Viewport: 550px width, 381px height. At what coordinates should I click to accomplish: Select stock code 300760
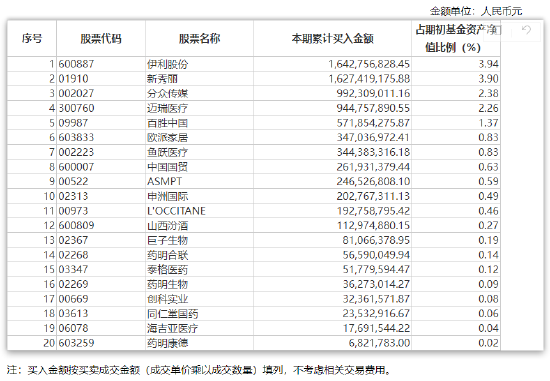click(x=76, y=108)
